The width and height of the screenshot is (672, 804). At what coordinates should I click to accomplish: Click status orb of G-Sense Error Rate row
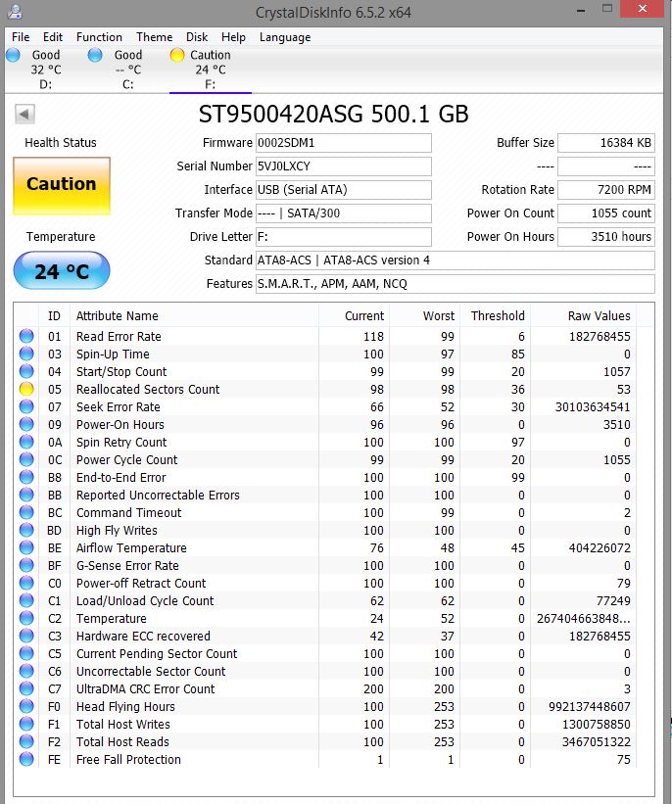(x=26, y=565)
